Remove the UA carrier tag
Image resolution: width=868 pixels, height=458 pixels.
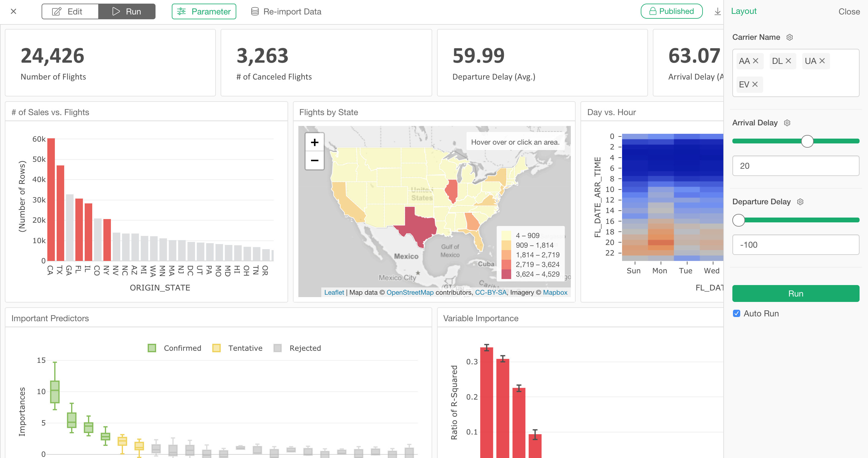[822, 61]
